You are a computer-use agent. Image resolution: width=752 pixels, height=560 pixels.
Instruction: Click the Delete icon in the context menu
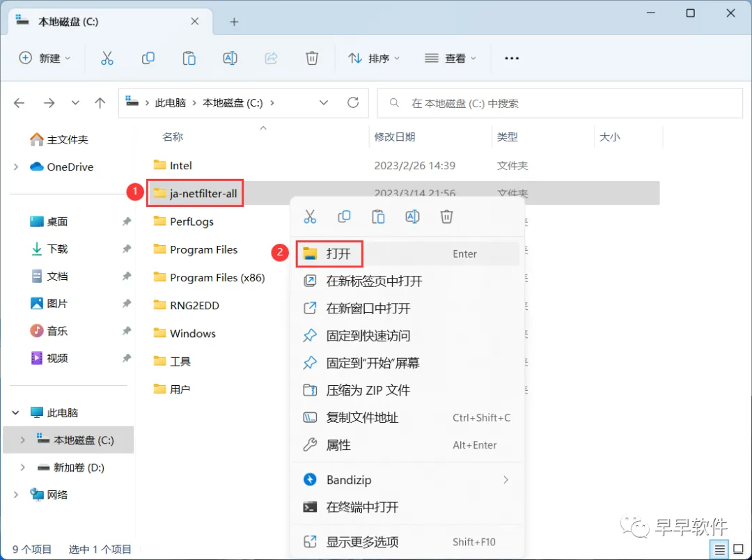pos(446,217)
